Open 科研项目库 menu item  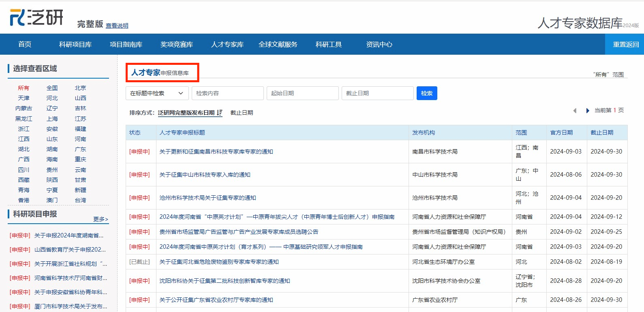pos(75,44)
